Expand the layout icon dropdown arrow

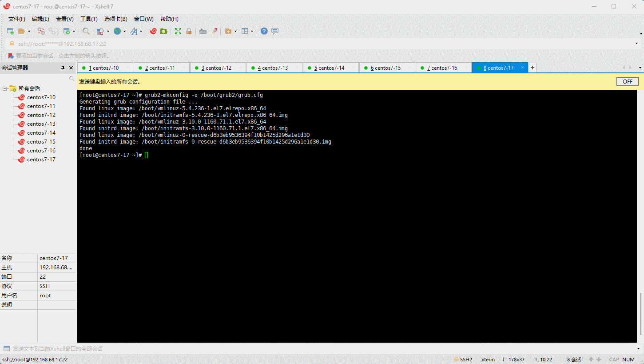252,31
